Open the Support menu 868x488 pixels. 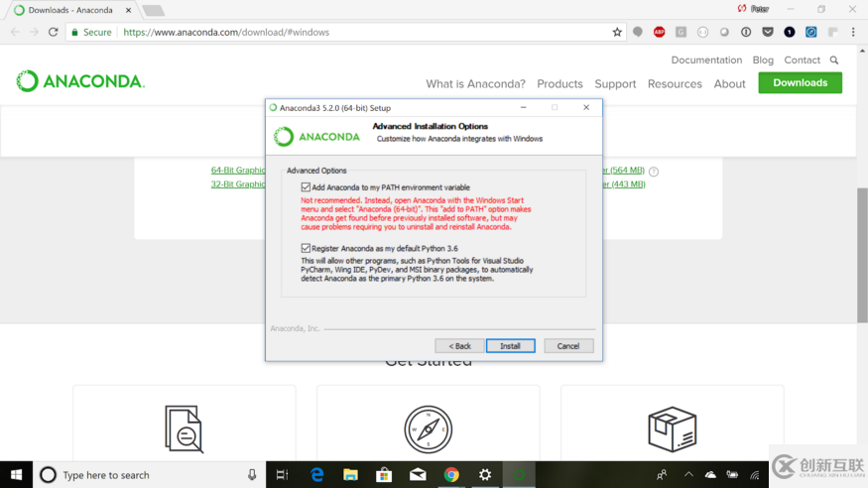[615, 84]
